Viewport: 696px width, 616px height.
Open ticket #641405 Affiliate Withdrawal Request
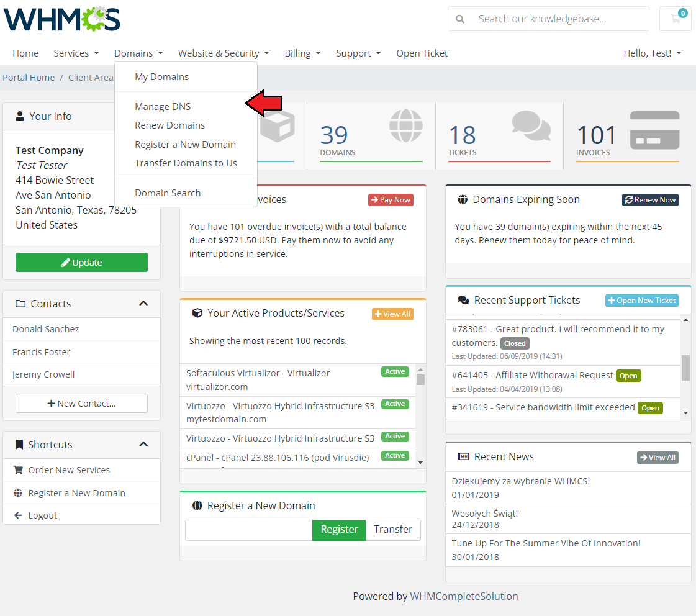[x=563, y=382]
